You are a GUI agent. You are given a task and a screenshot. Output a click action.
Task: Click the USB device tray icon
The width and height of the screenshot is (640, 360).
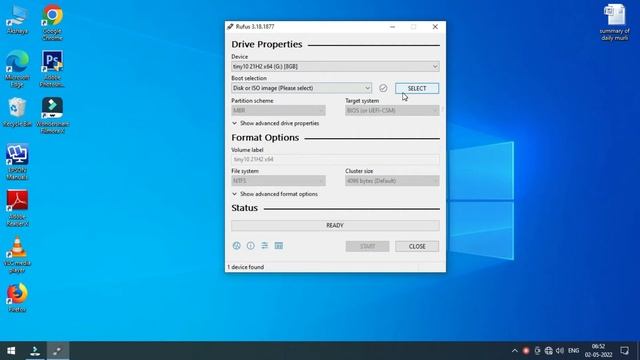tap(537, 351)
